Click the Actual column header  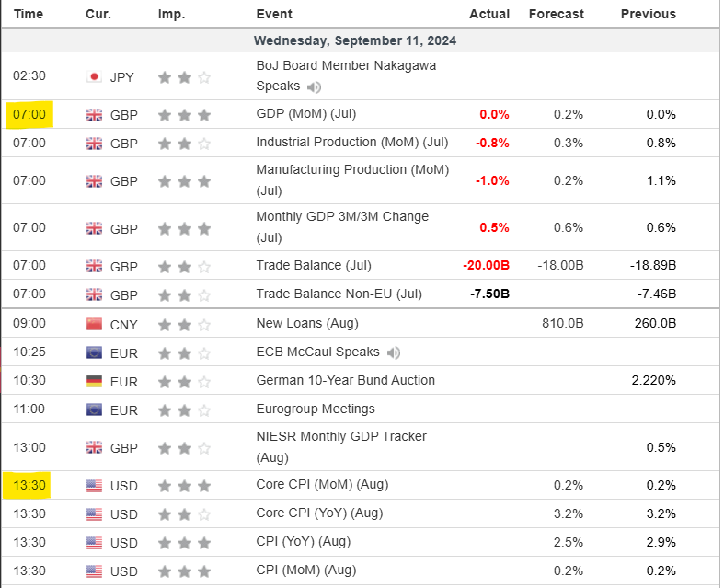pyautogui.click(x=488, y=14)
